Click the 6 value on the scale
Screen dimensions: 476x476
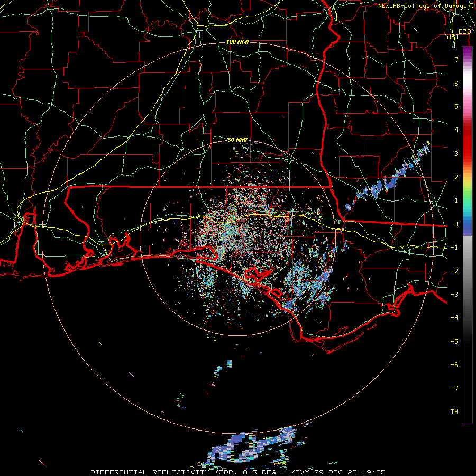click(x=456, y=83)
